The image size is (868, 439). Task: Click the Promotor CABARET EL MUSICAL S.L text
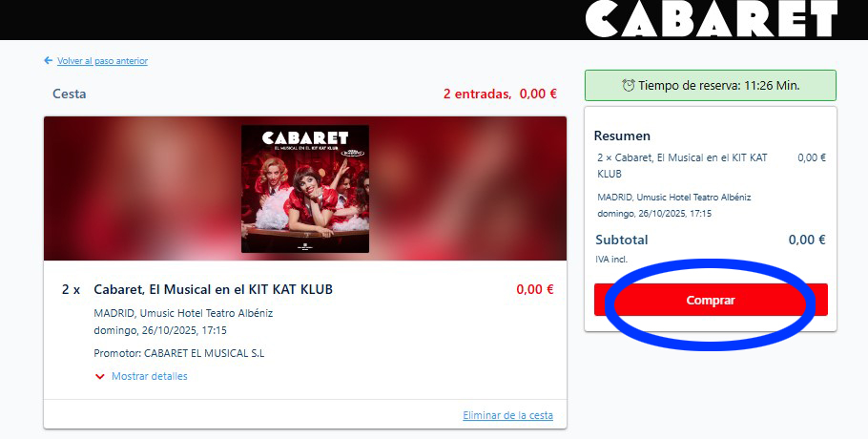tap(178, 353)
